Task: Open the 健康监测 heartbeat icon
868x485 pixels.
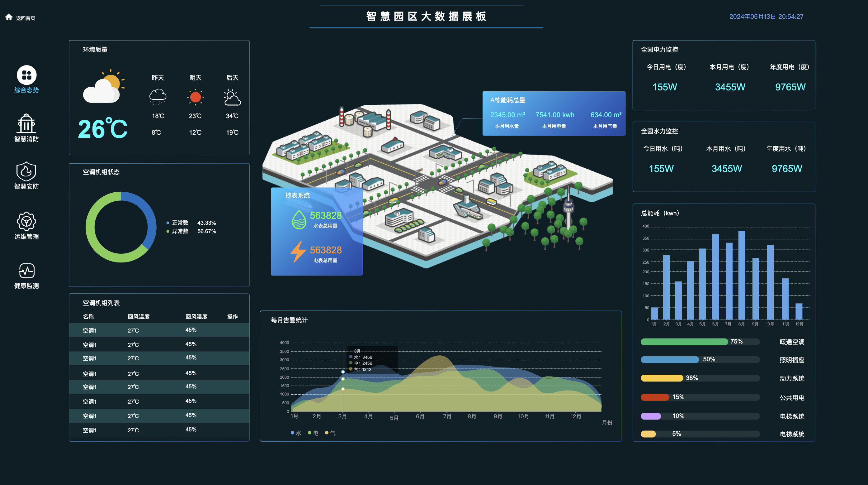Action: point(26,271)
